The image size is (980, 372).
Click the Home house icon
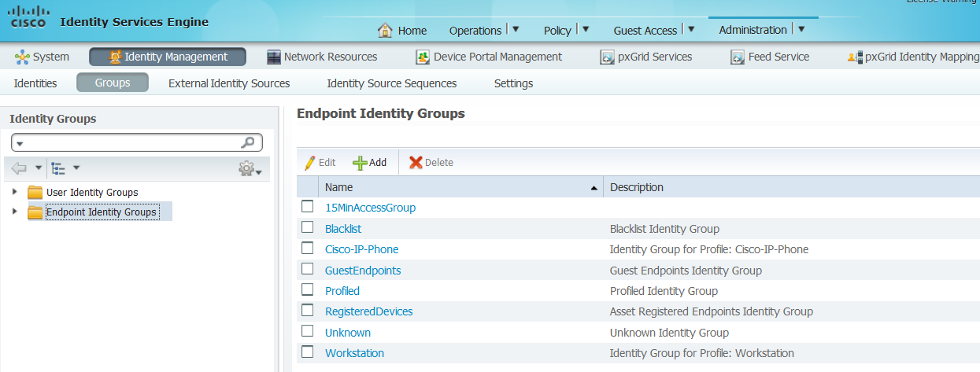tap(385, 30)
